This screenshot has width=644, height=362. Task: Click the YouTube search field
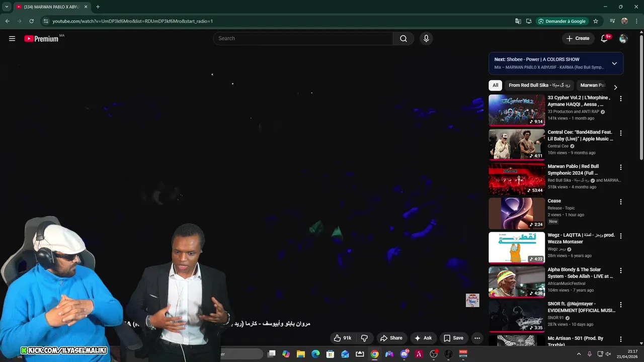tap(303, 39)
